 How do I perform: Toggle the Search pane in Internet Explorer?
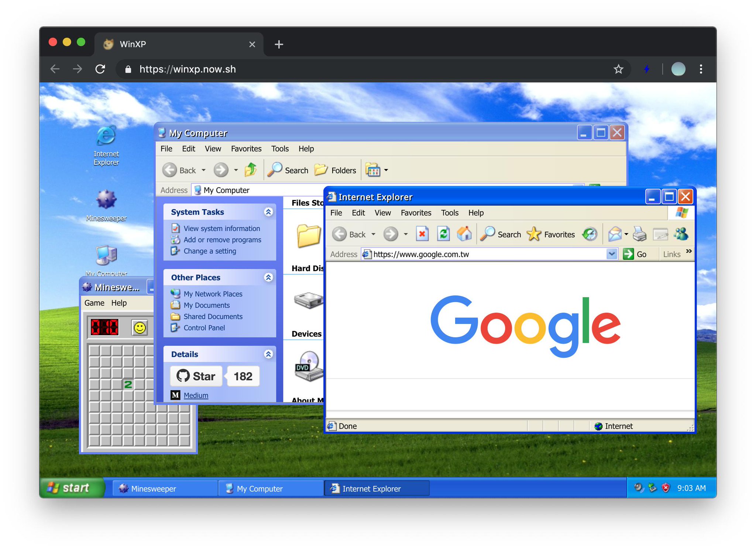point(501,234)
